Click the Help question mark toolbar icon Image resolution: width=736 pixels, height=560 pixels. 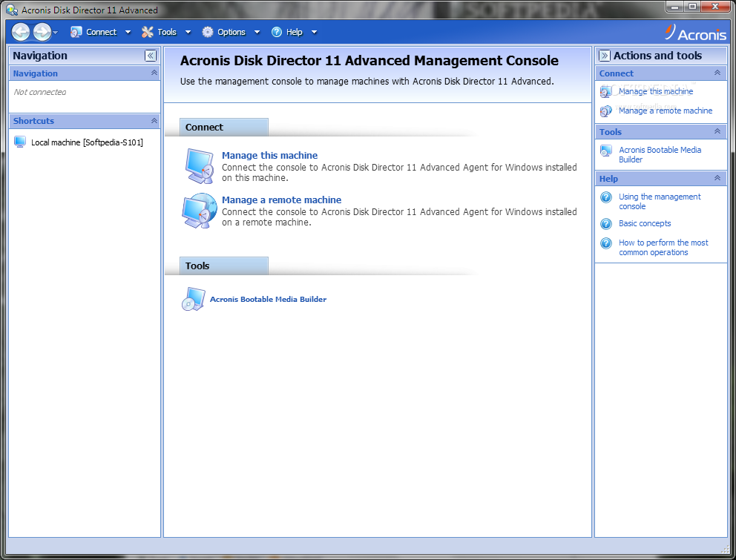277,32
